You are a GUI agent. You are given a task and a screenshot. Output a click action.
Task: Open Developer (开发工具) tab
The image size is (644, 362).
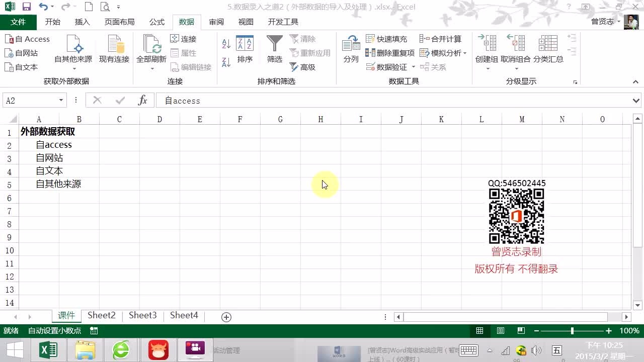pos(283,22)
